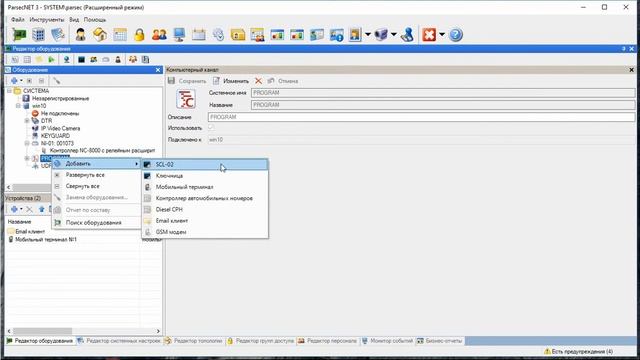640x360 pixels.
Task: Click the red X toolbar icon
Action: click(x=429, y=35)
